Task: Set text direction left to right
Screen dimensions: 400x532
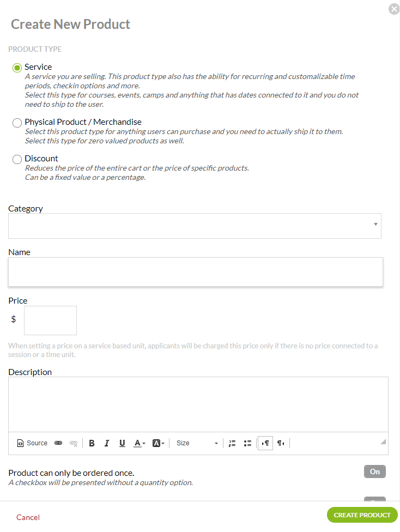Action: [x=265, y=443]
